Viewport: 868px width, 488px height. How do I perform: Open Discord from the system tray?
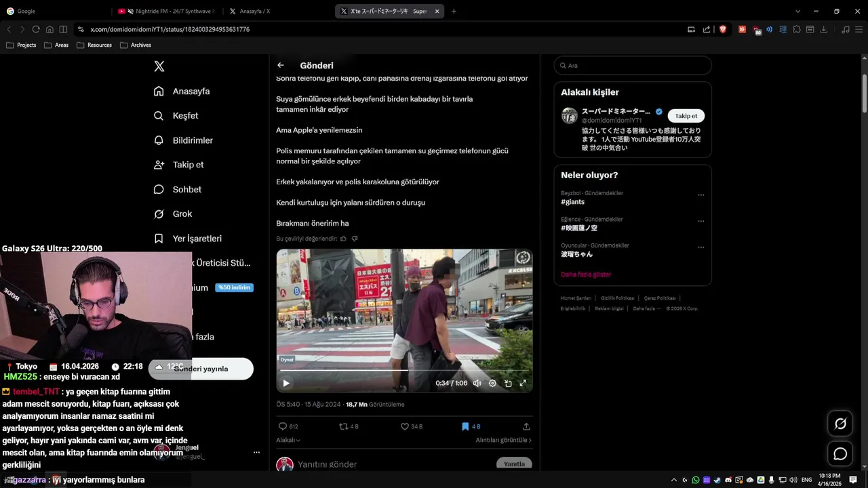coord(728,480)
